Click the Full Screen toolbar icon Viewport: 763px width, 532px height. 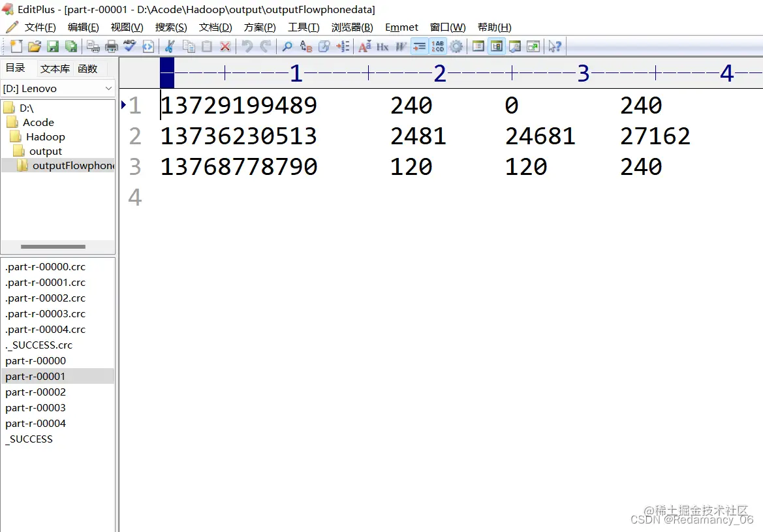533,47
